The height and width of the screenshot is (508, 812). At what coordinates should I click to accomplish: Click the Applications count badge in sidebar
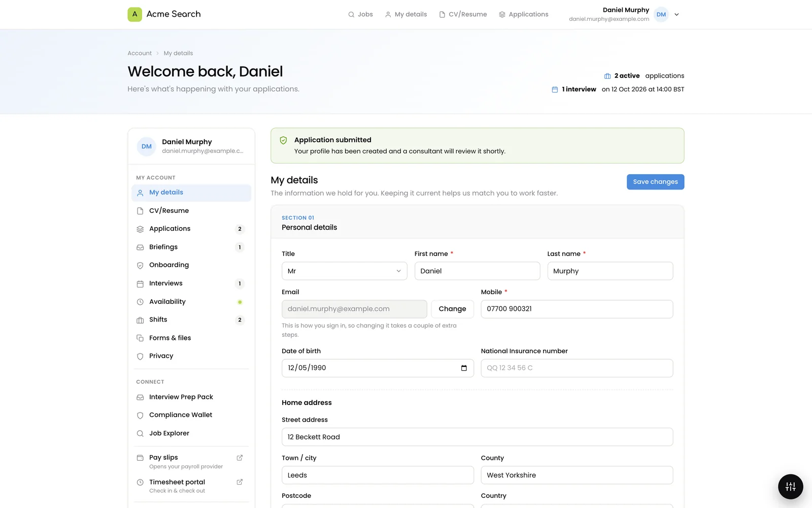[240, 229]
